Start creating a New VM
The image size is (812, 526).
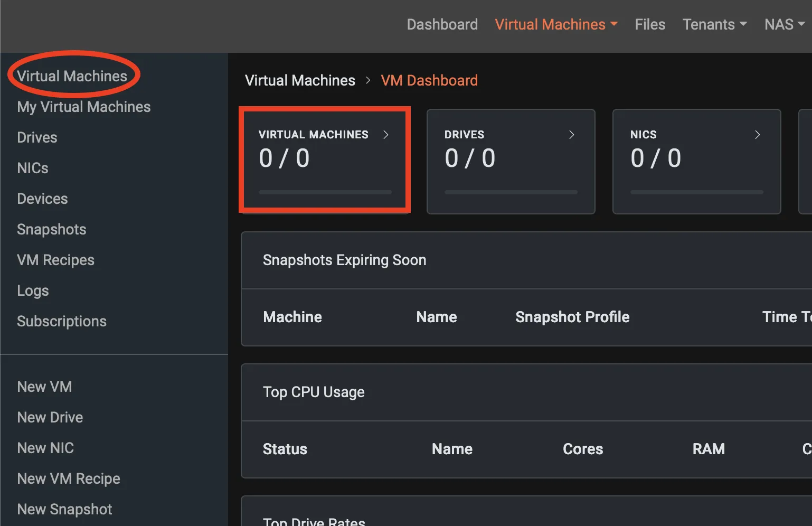tap(44, 386)
